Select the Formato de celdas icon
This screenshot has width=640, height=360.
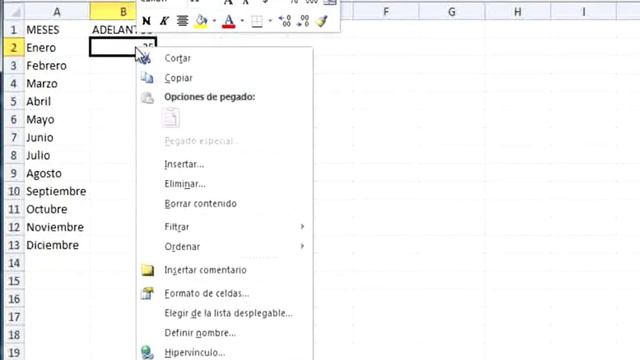coord(147,293)
